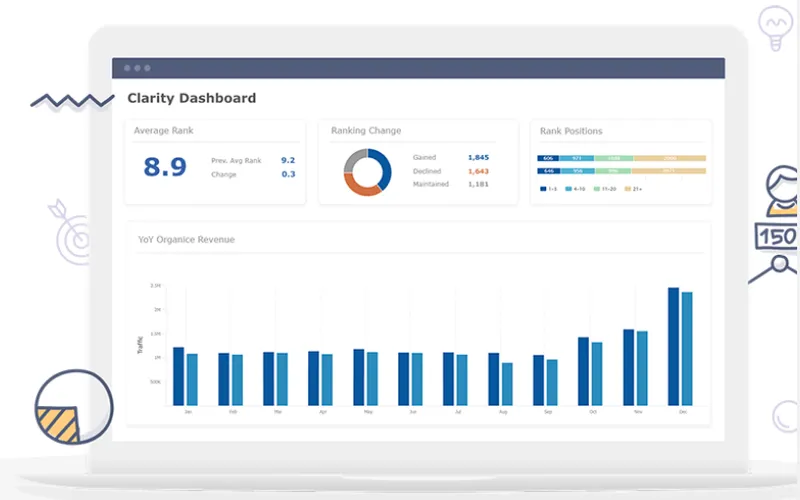Select the Maintained label
The width and height of the screenshot is (800, 500).
coord(431,184)
